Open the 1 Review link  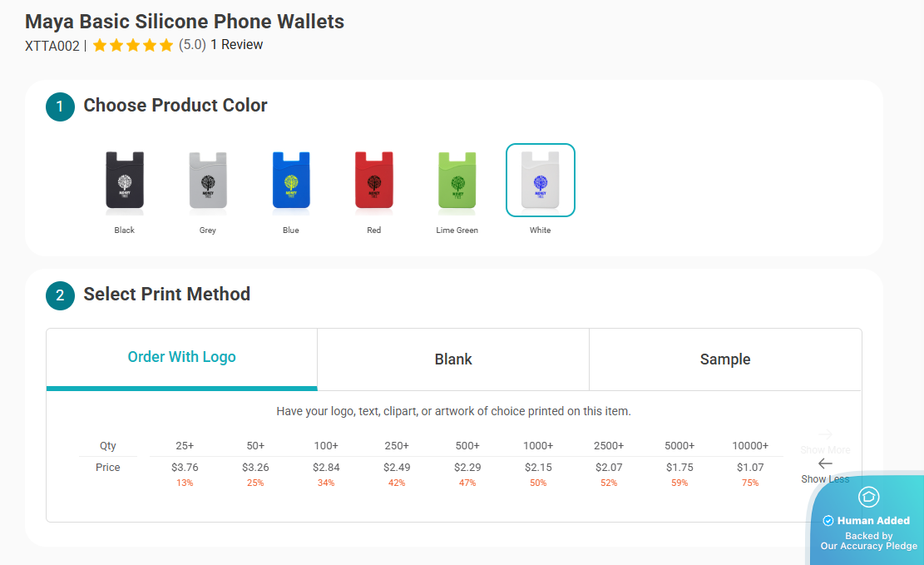point(237,45)
